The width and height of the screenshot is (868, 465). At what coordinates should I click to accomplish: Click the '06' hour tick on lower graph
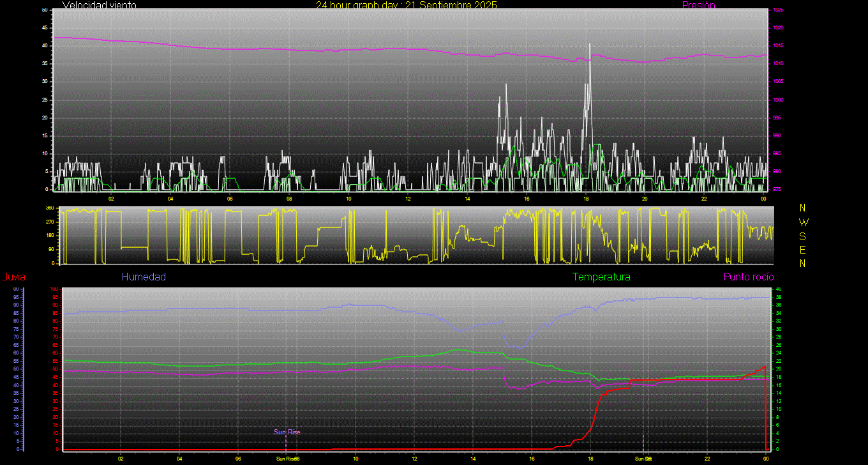point(238,459)
